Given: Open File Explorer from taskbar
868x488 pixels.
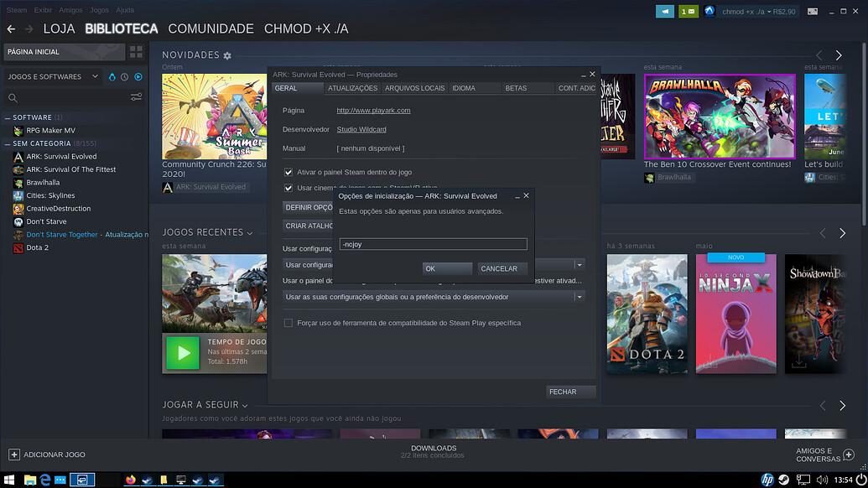Looking at the screenshot, I should click(x=30, y=480).
